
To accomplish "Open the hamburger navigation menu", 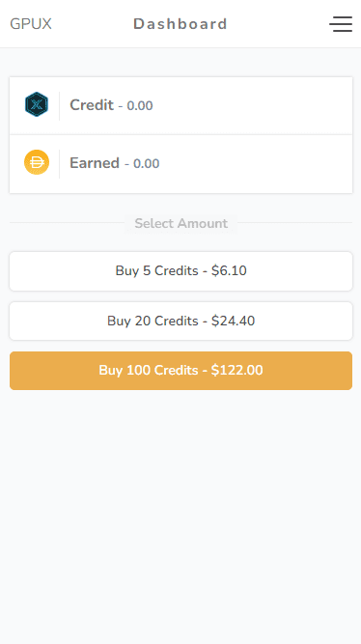I will point(341,24).
